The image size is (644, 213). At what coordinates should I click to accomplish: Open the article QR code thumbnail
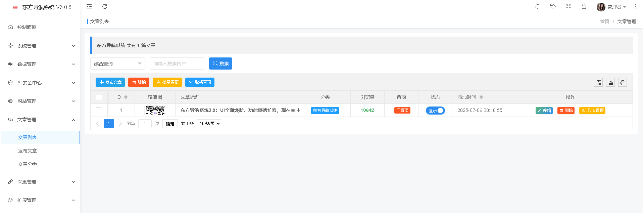pos(155,110)
